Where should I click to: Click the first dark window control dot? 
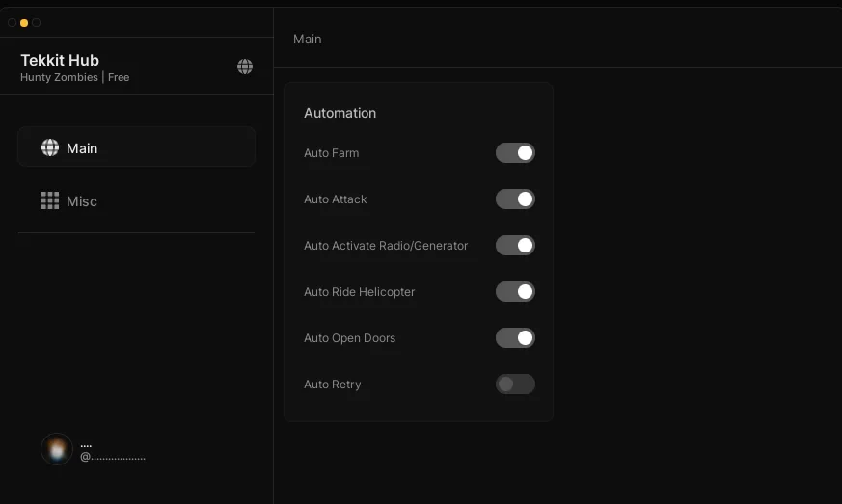(x=12, y=23)
